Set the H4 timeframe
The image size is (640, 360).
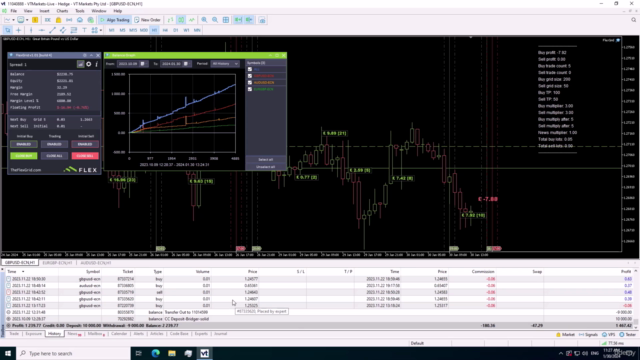tap(165, 30)
